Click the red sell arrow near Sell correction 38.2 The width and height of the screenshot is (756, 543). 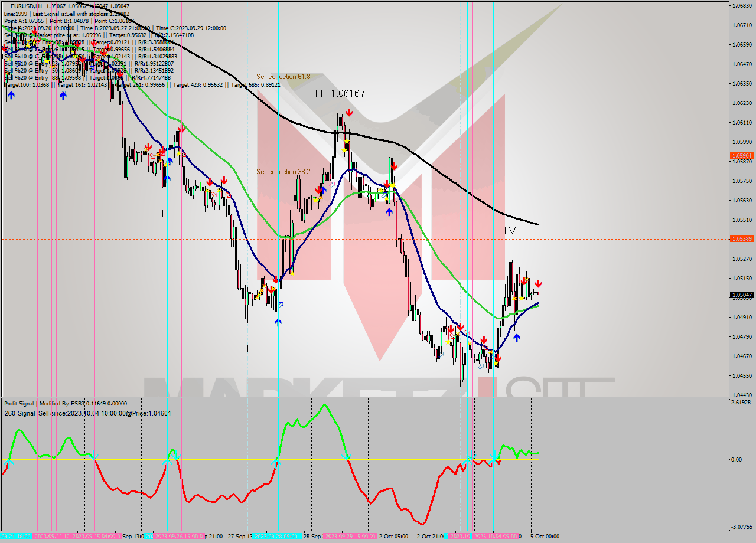tap(319, 190)
